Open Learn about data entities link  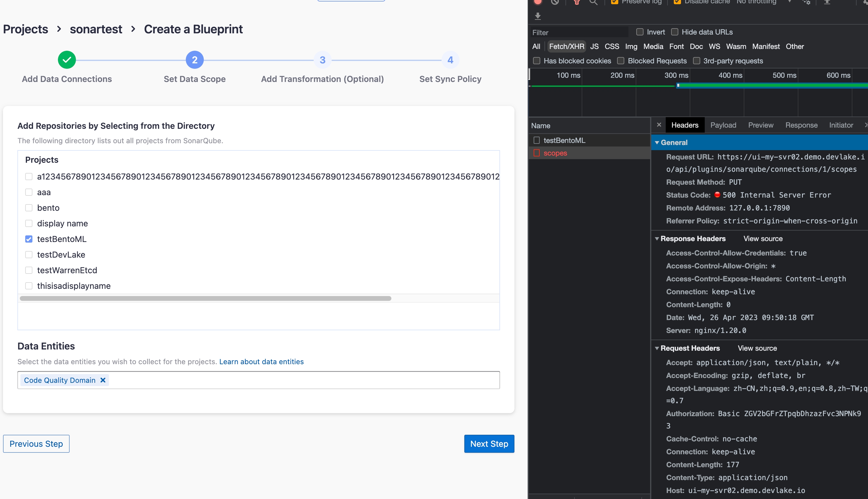(261, 361)
